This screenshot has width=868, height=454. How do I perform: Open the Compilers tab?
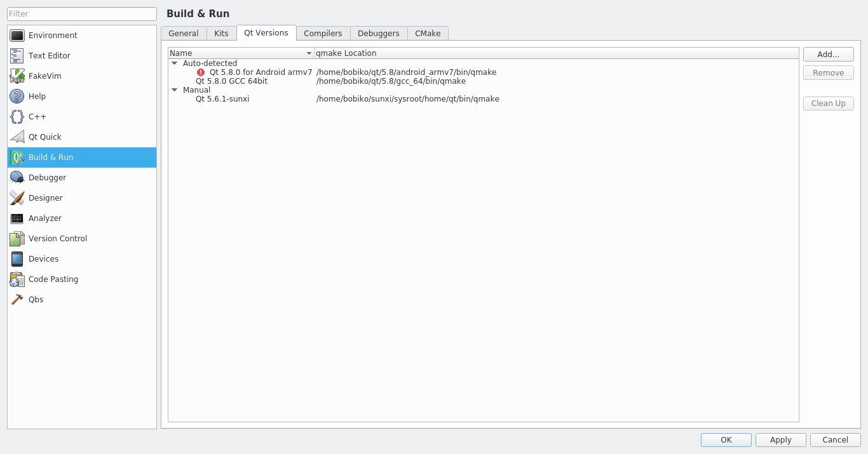coord(323,34)
